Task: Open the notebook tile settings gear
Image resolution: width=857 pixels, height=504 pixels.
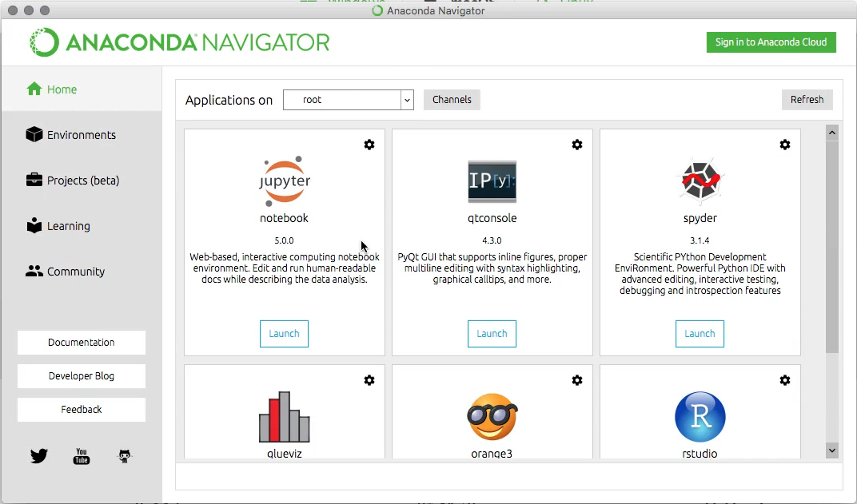Action: pyautogui.click(x=369, y=145)
